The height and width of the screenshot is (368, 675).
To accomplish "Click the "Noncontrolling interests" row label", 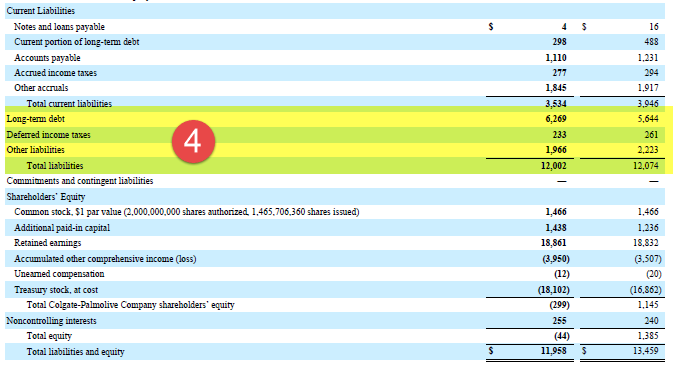I will 51,321.
